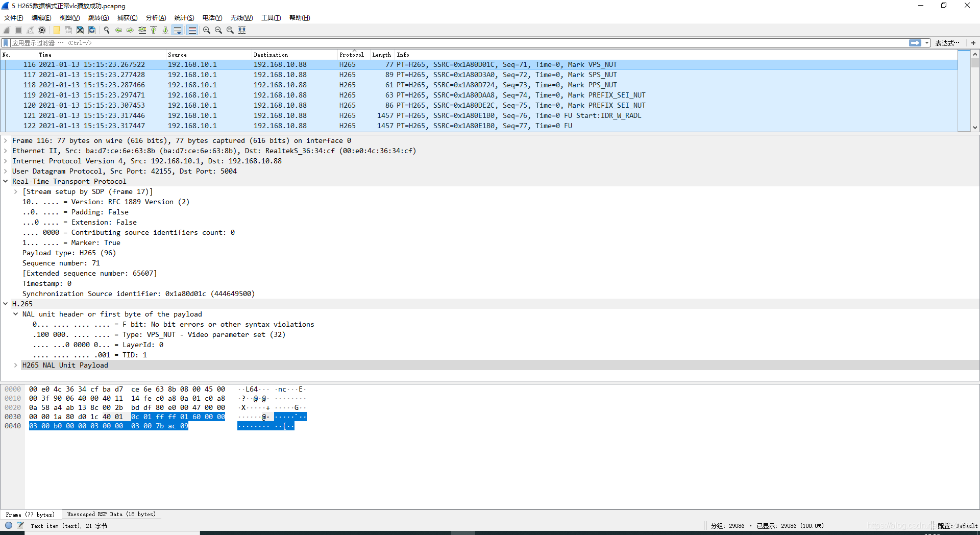Restart the current capture
980x535 pixels.
coord(30,30)
